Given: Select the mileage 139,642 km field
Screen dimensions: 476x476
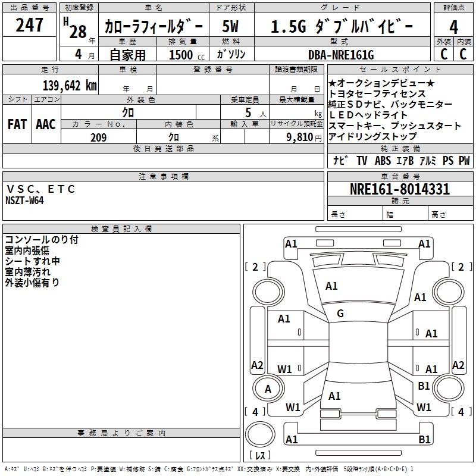Looking at the screenshot, I should (51, 85).
